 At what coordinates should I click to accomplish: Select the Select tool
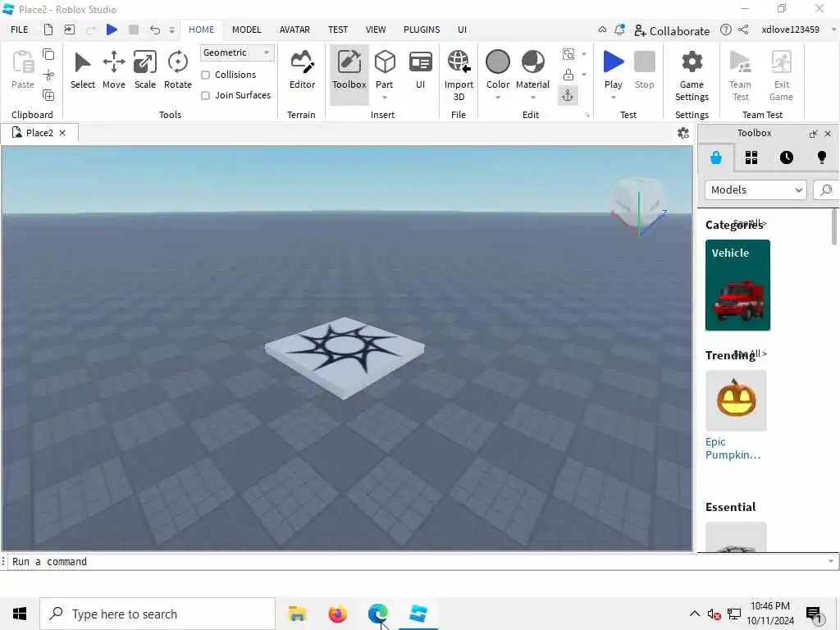click(x=83, y=71)
